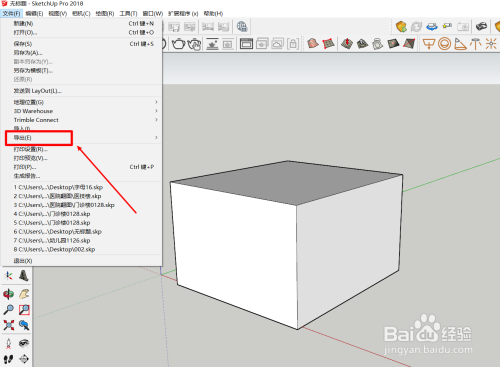500x367 pixels.
Task: Click the Previous view icon
Action: (24, 325)
